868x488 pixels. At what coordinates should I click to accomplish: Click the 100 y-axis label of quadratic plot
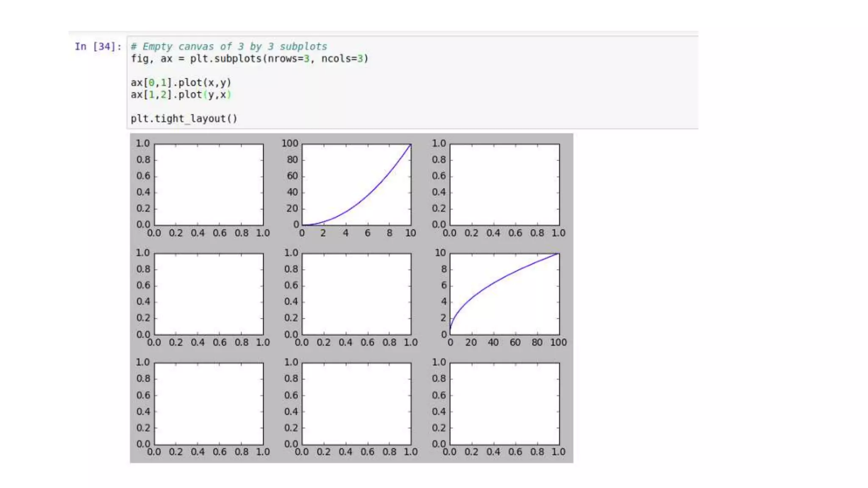click(290, 144)
